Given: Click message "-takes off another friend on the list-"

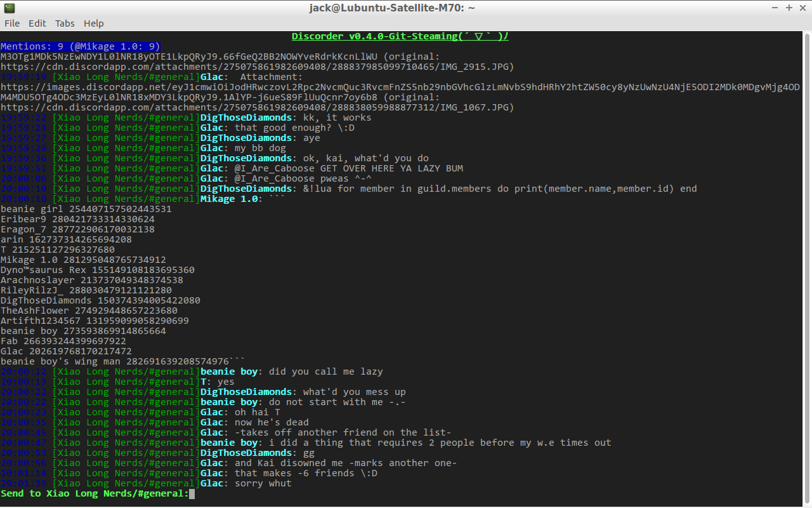Looking at the screenshot, I should click(x=343, y=432).
